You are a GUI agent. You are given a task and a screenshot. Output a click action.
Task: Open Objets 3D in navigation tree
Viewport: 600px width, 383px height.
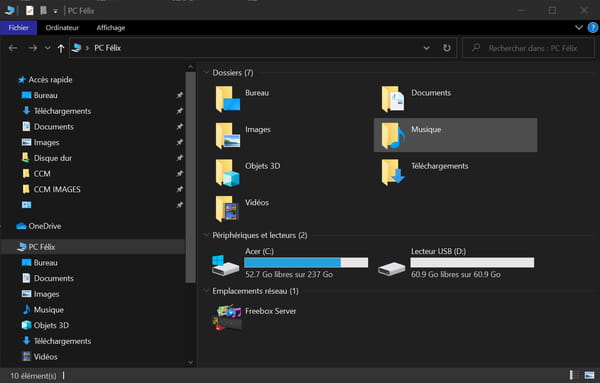(51, 326)
